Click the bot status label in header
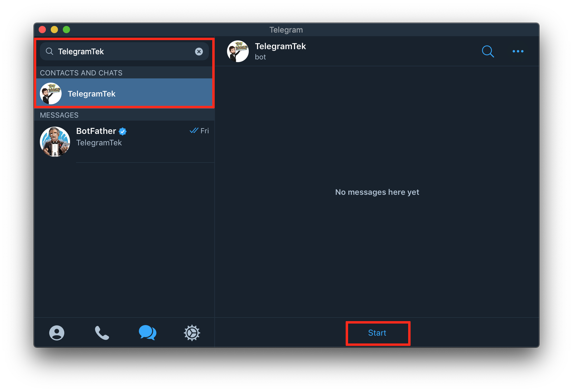Viewport: 573px width, 392px height. coord(260,57)
